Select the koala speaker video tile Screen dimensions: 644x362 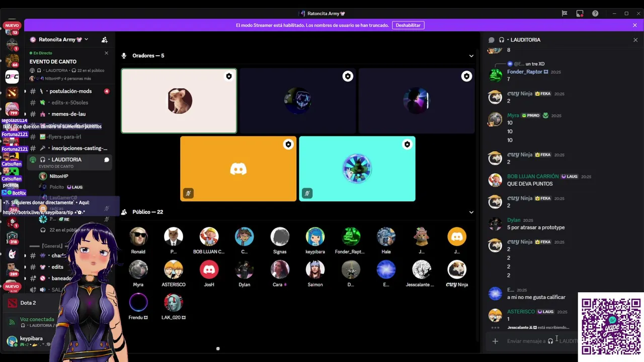(179, 101)
